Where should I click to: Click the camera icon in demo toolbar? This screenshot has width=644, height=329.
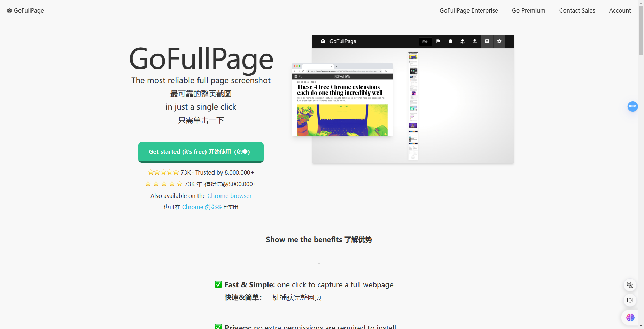point(323,41)
